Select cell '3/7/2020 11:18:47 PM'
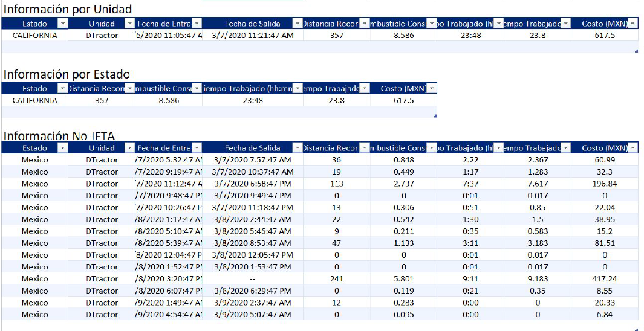 (x=253, y=207)
